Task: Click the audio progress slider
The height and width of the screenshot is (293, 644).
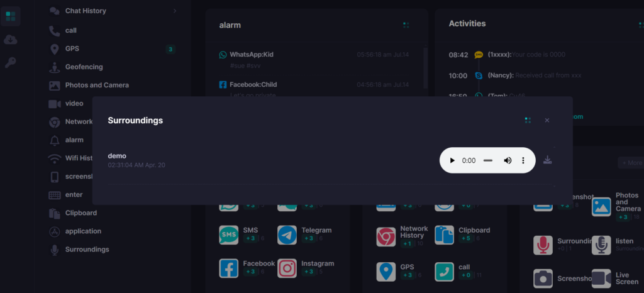Action: tap(488, 160)
